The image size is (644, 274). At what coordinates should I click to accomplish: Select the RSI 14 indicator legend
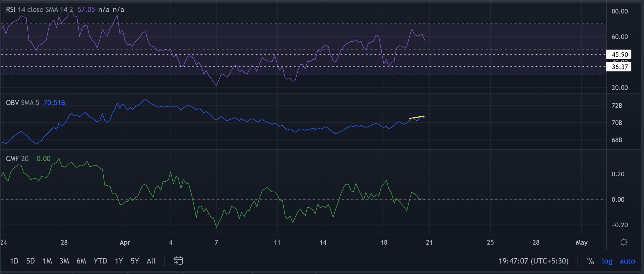11,10
